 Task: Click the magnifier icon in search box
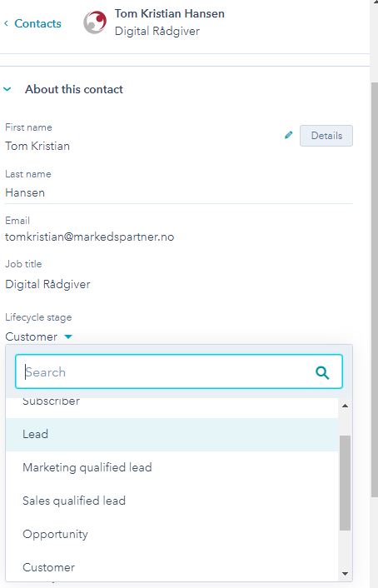pyautogui.click(x=322, y=372)
